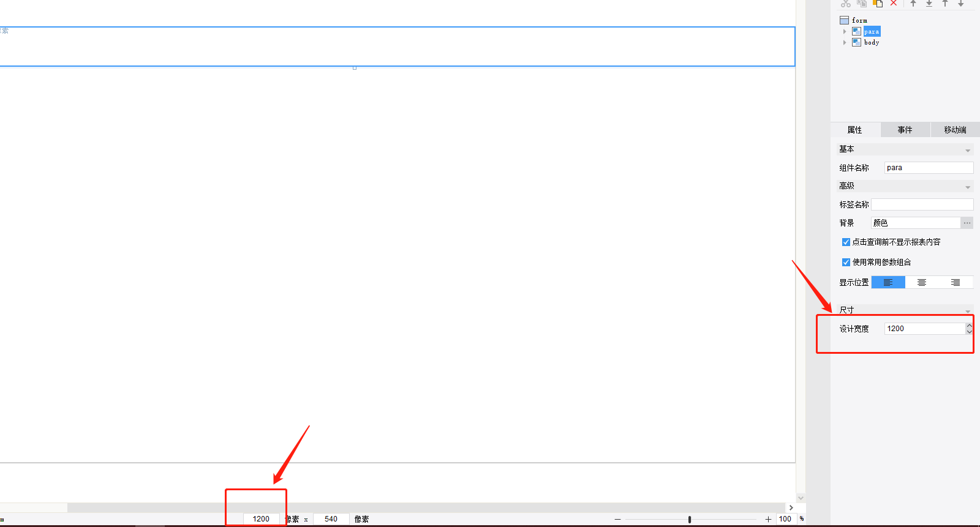Click the paste icon in component toolbar
This screenshot has height=527, width=980.
tap(878, 3)
